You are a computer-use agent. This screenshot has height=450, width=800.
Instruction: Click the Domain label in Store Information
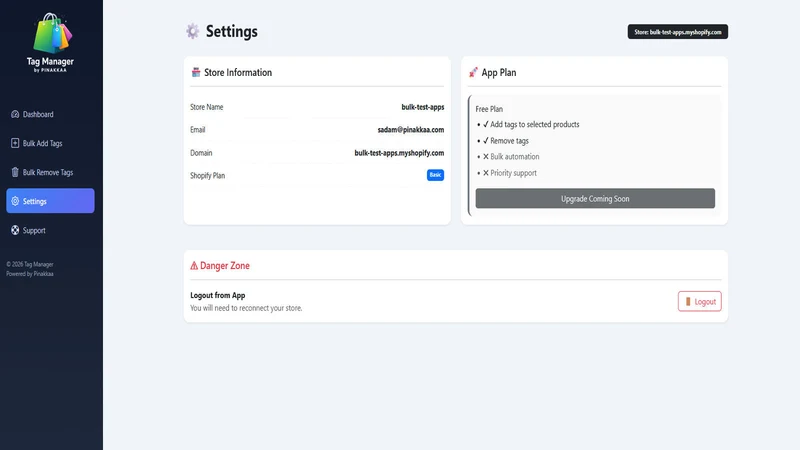point(201,153)
